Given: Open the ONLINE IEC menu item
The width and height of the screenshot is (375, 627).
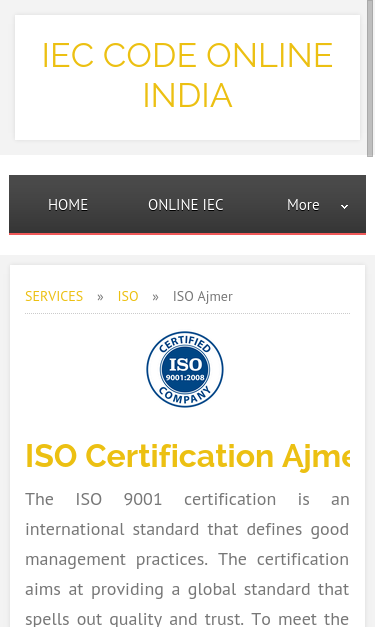Looking at the screenshot, I should 186,205.
